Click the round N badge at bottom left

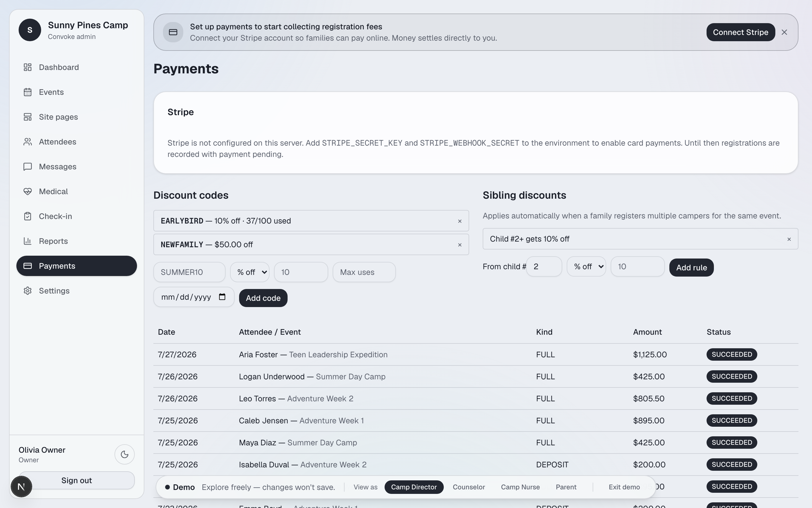click(21, 487)
